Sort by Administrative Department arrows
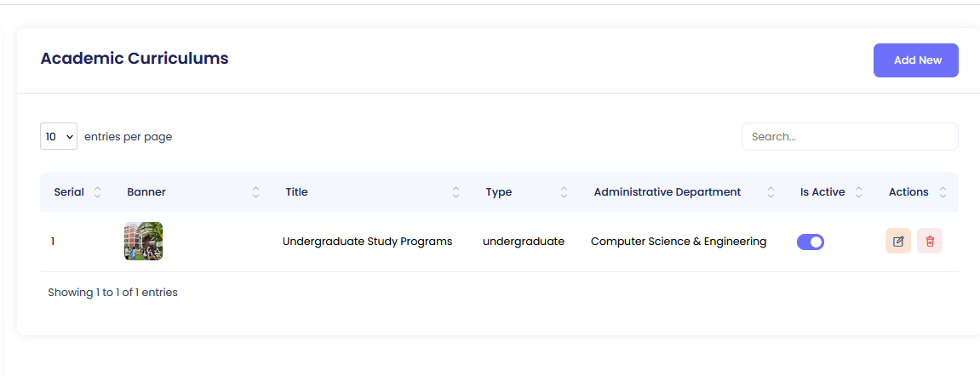 [771, 192]
